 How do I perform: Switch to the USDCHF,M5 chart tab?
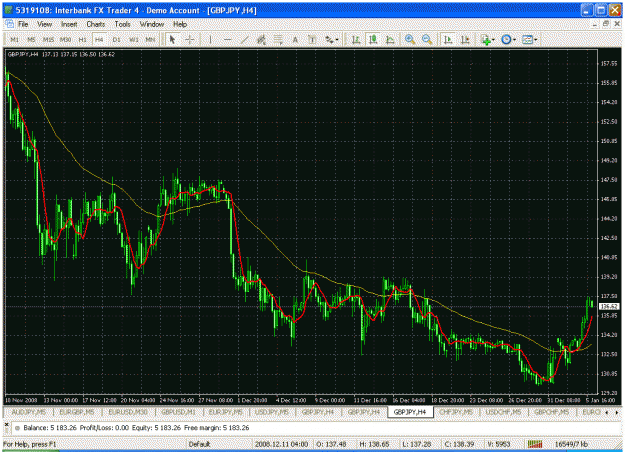[x=504, y=412]
